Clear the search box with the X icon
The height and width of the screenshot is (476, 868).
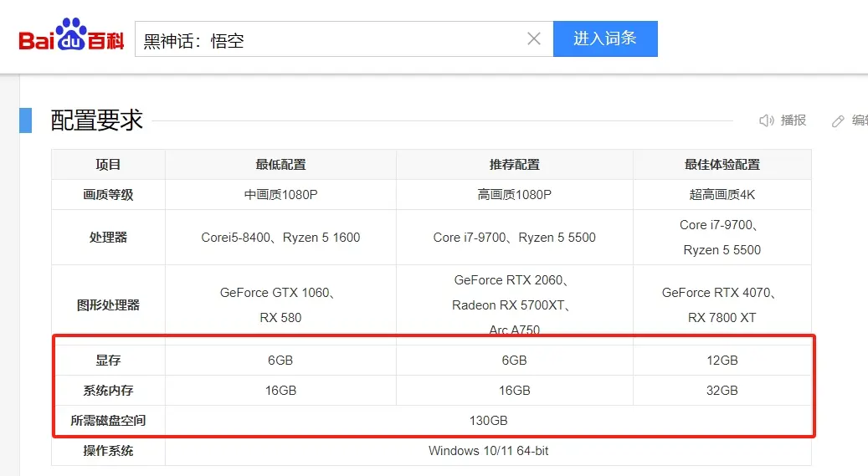534,38
